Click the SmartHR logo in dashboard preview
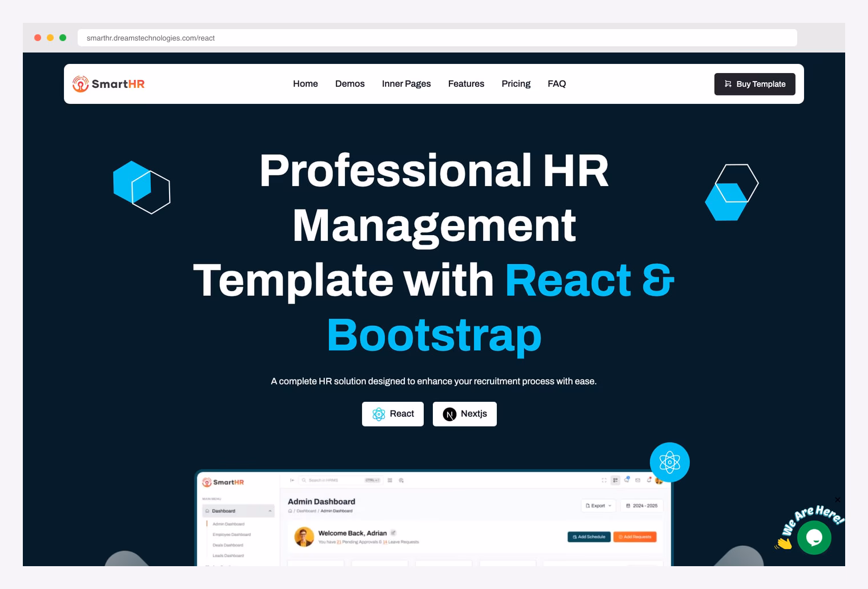868x589 pixels. click(223, 482)
